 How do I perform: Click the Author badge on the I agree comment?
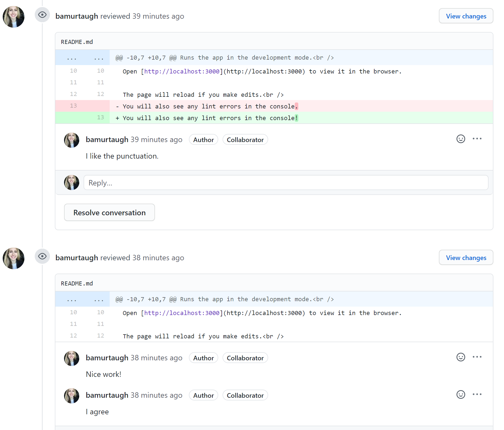point(203,395)
